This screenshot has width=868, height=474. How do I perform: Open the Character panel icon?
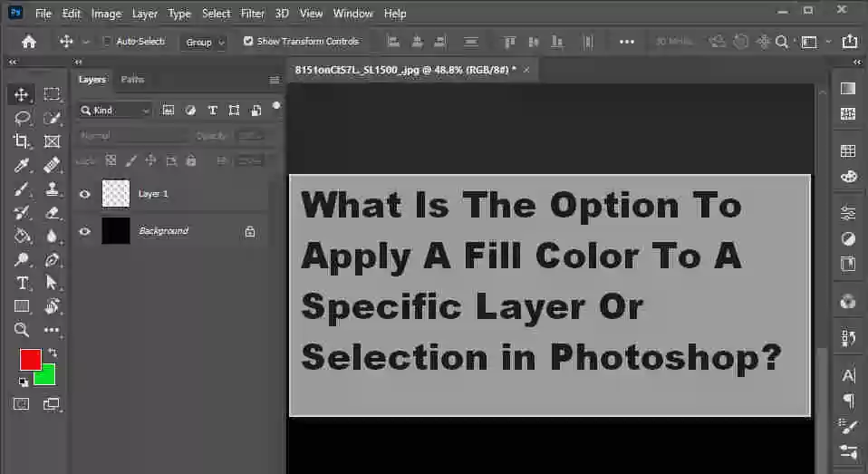(848, 376)
